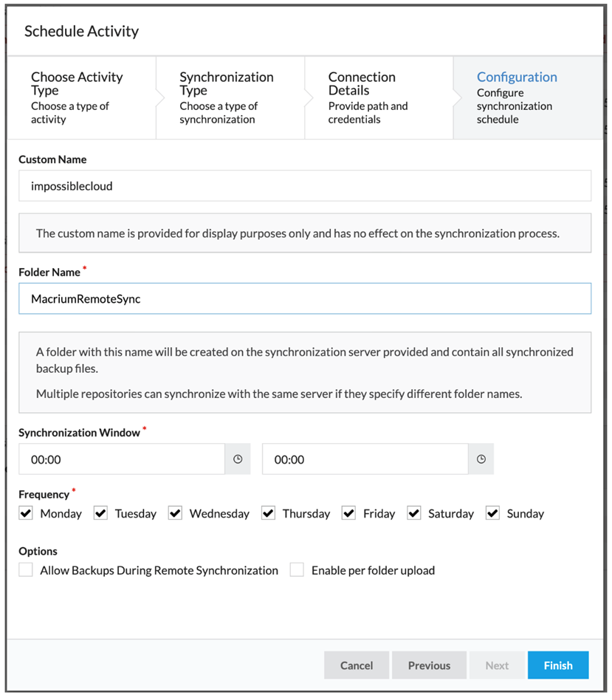Uncheck the Monday frequency checkbox

(x=26, y=513)
